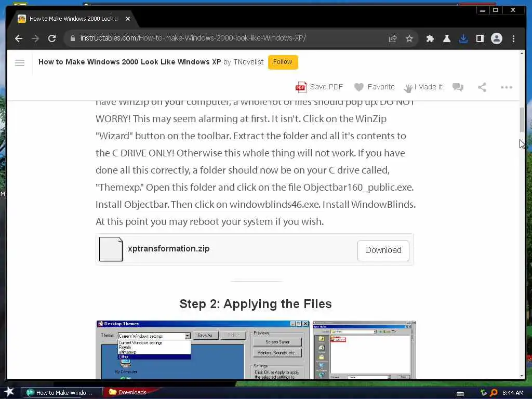Screen dimensions: 532x399
Task: Show browser downloads icon
Action: coord(463,38)
